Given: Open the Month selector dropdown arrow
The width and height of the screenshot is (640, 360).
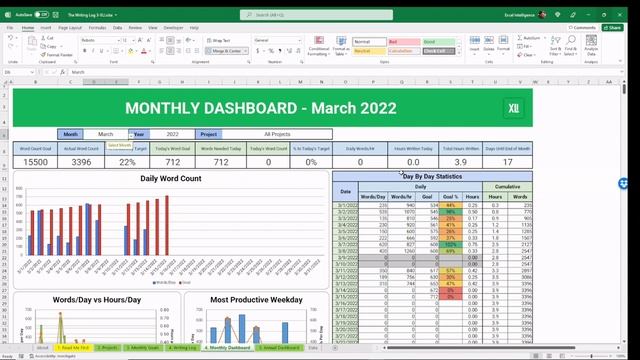Looking at the screenshot, I should pos(131,136).
